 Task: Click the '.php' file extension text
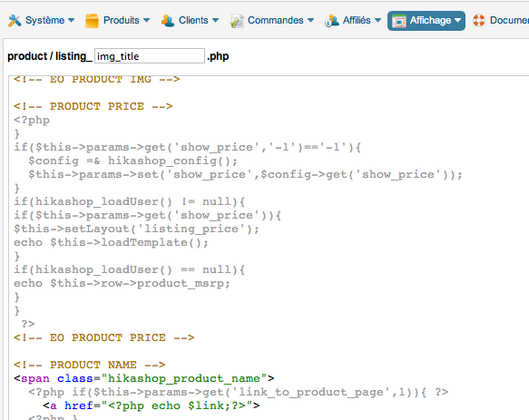pyautogui.click(x=218, y=56)
